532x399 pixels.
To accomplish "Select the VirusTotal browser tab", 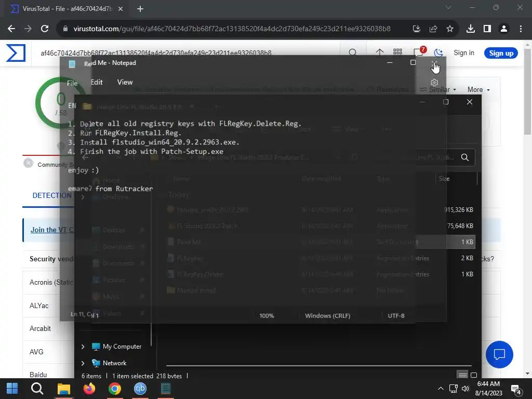I will click(66, 9).
